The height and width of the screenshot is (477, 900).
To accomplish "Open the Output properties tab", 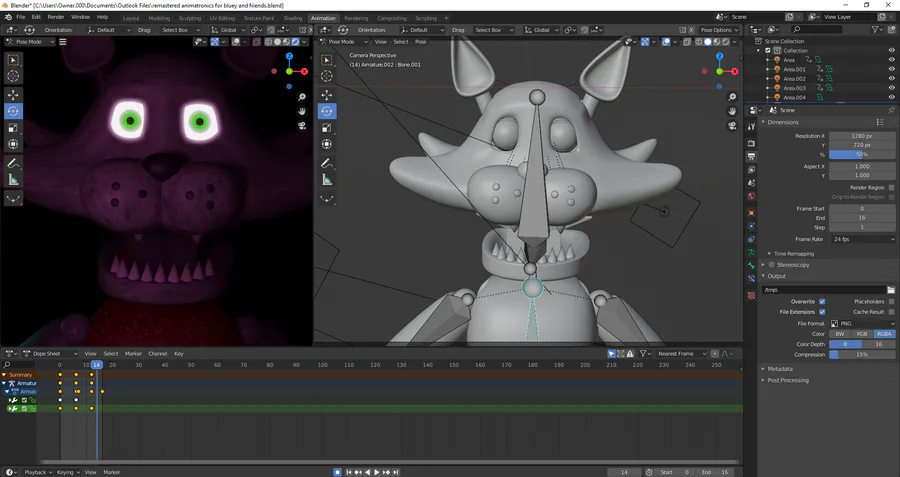I will (x=751, y=156).
